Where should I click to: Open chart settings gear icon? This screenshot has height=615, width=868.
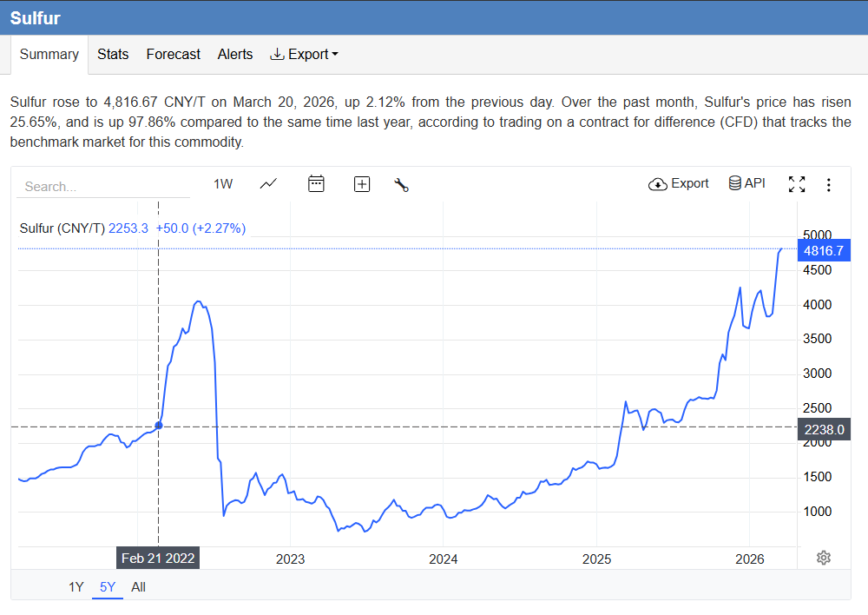point(824,558)
